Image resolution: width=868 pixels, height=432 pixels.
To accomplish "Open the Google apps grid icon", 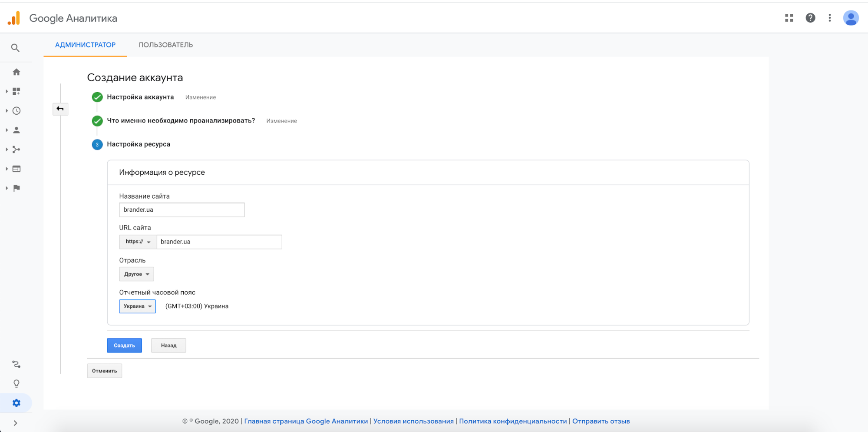I will click(789, 18).
